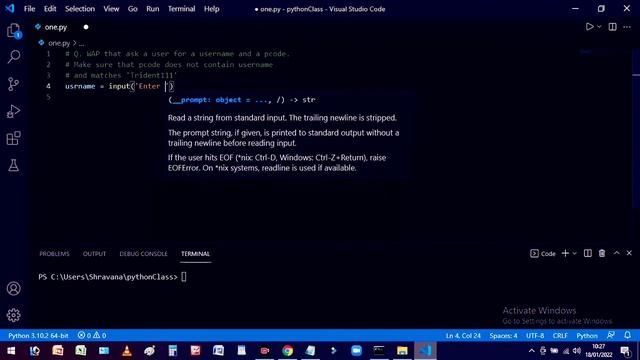
Task: Open File Explorer from the taskbar
Action: 402,351
